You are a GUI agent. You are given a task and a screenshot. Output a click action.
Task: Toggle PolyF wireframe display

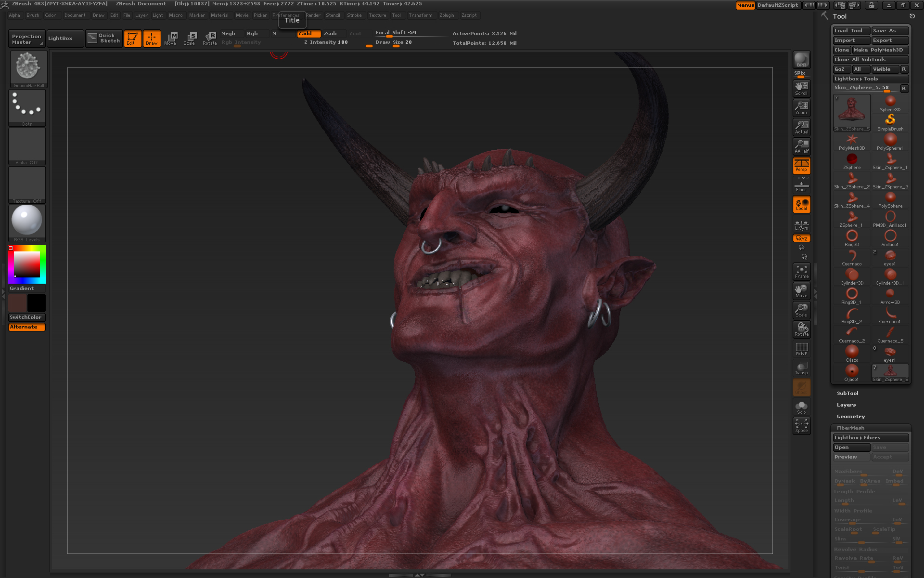click(801, 349)
